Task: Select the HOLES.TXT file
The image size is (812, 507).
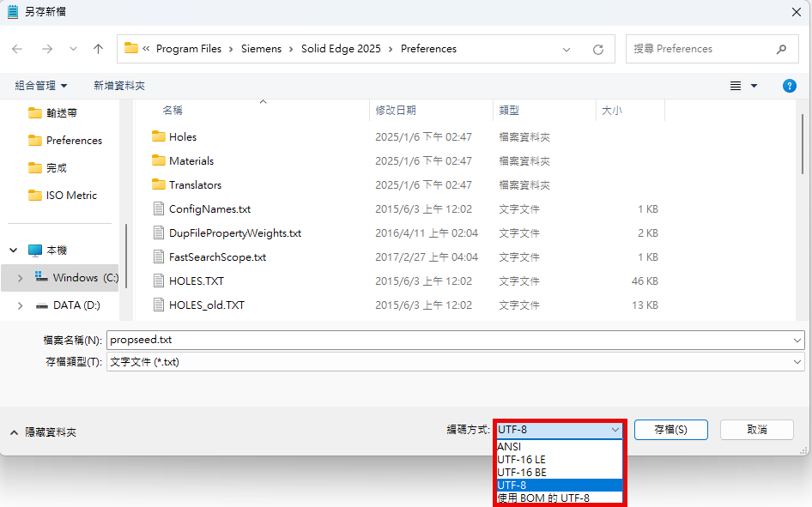Action: click(196, 281)
